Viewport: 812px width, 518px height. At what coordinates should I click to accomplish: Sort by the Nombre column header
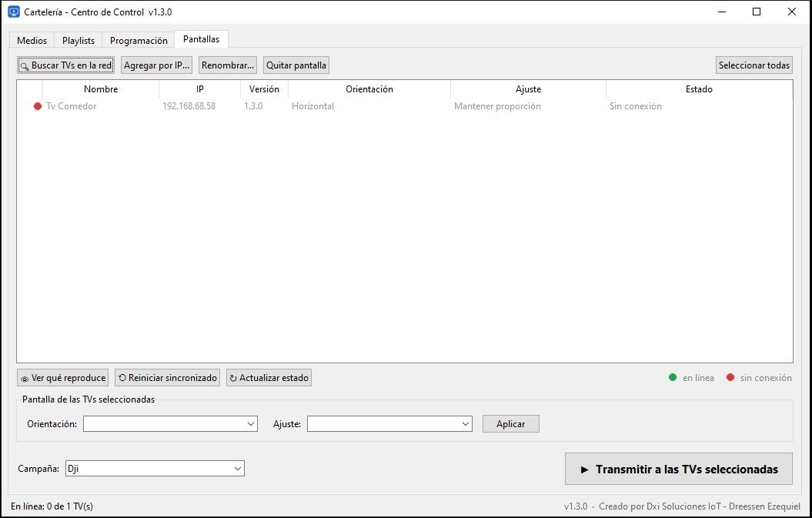click(101, 89)
